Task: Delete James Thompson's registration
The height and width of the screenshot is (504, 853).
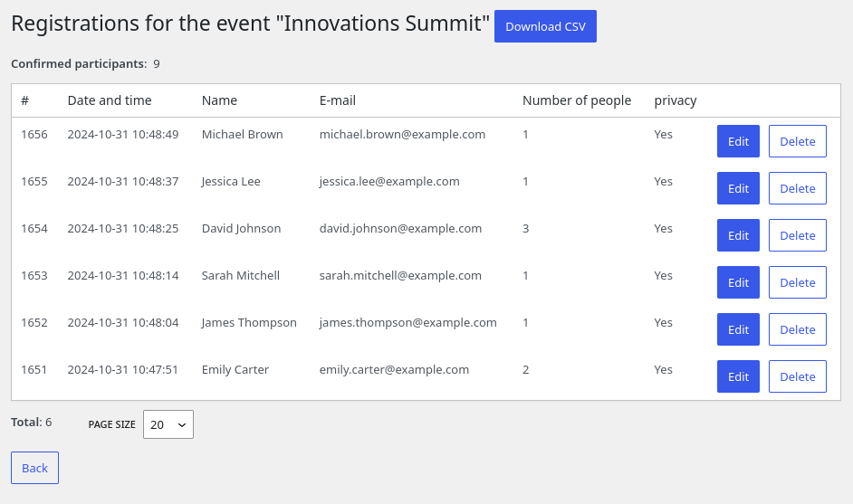Action: pos(797,329)
